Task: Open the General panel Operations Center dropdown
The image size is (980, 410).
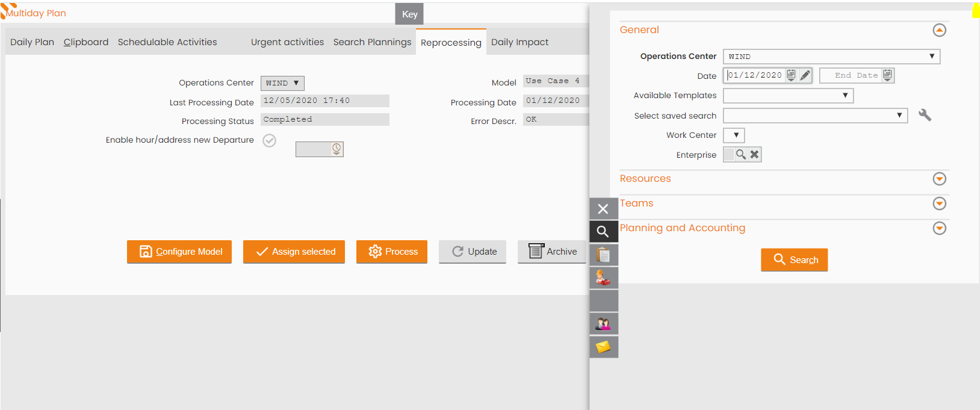Action: tap(831, 57)
